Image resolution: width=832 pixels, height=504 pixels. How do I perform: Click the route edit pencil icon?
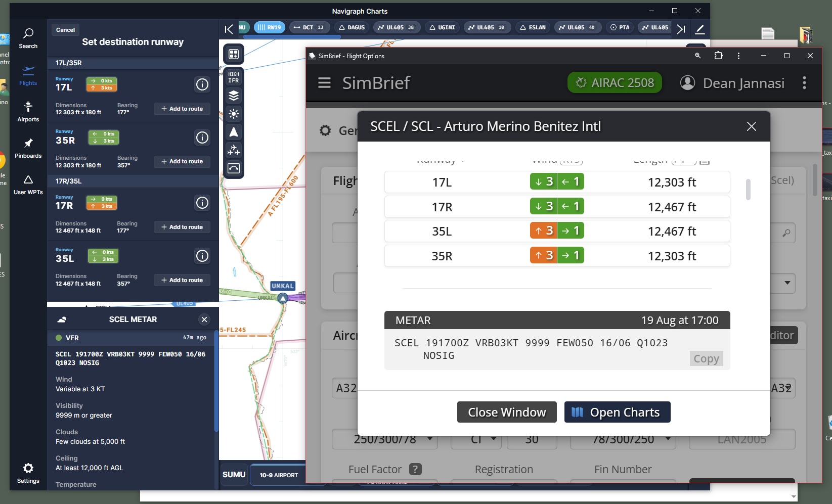coord(700,29)
